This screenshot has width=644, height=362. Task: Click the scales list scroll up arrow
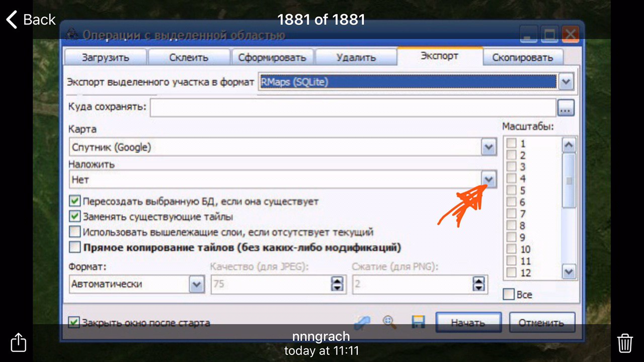point(569,145)
